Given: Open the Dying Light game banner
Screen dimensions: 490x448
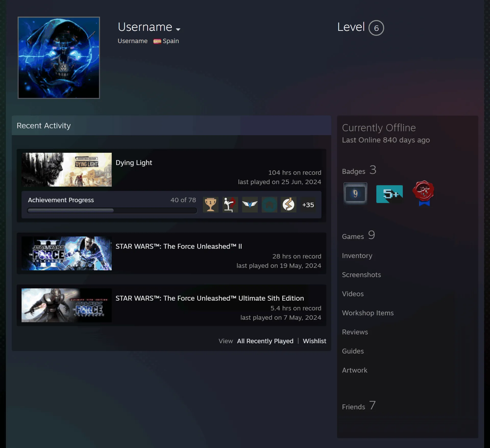Looking at the screenshot, I should point(67,170).
